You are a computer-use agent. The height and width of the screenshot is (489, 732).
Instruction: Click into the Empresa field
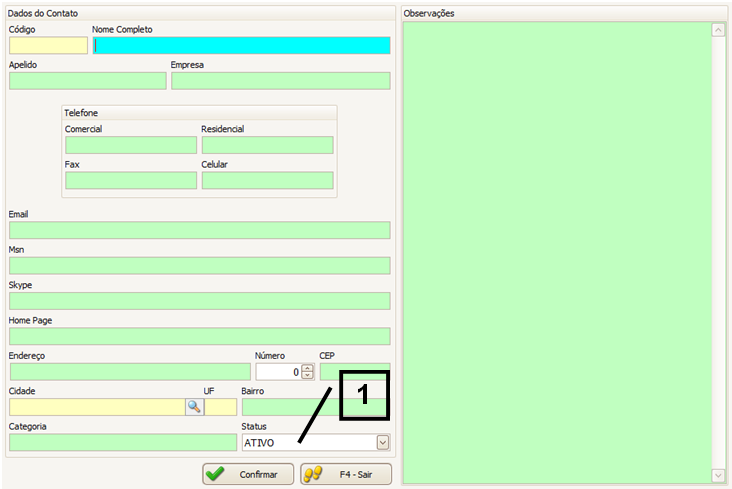tap(280, 81)
